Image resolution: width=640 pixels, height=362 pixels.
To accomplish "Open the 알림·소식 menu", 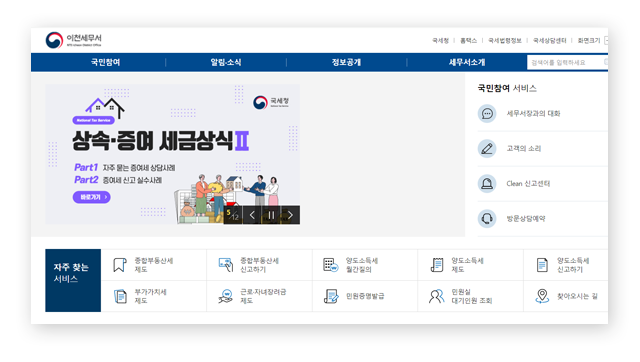I will pyautogui.click(x=226, y=62).
